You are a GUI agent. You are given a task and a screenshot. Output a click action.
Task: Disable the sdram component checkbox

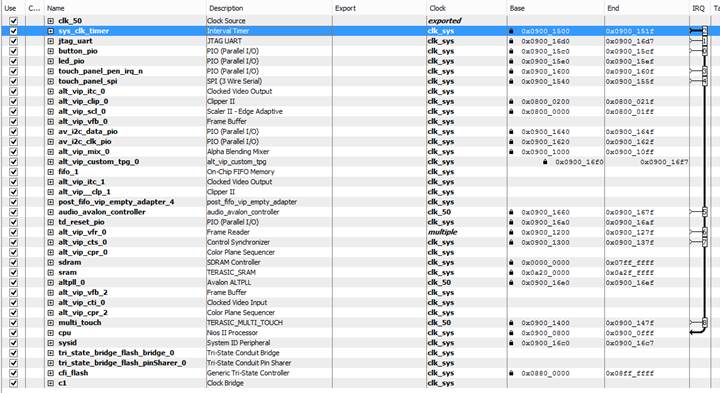13,262
